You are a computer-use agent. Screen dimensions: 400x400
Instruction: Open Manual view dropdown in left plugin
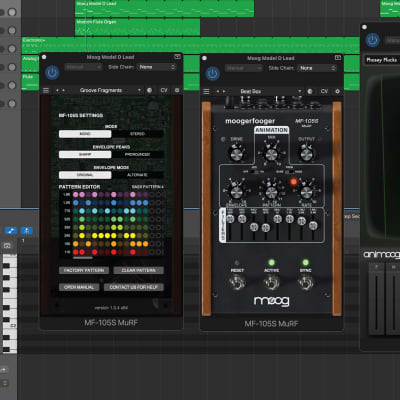coord(83,67)
